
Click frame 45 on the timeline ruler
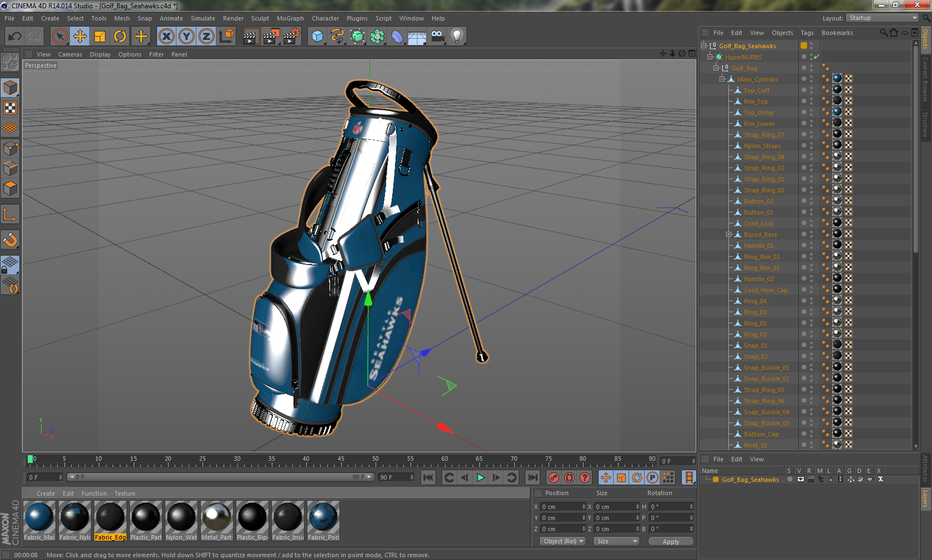(341, 460)
